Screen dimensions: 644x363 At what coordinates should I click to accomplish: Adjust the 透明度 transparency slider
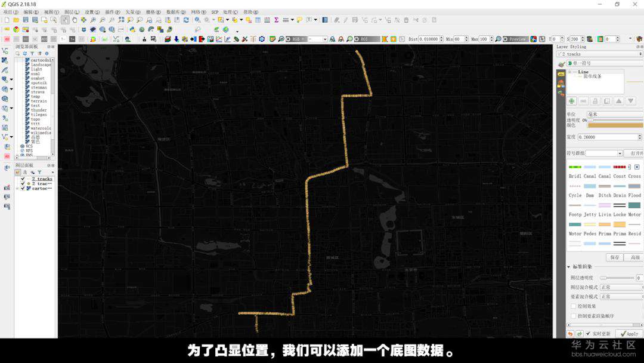coord(615,120)
